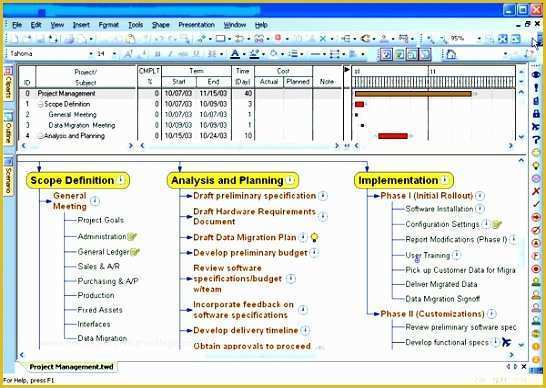Screen dimensions: 546x388
Task: Click the red arrow circle icon in right sidebar
Action: tap(536, 217)
